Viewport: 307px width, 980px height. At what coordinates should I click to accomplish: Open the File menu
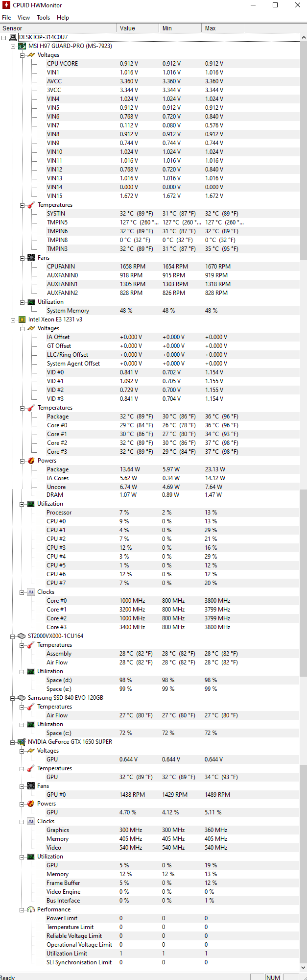click(6, 18)
